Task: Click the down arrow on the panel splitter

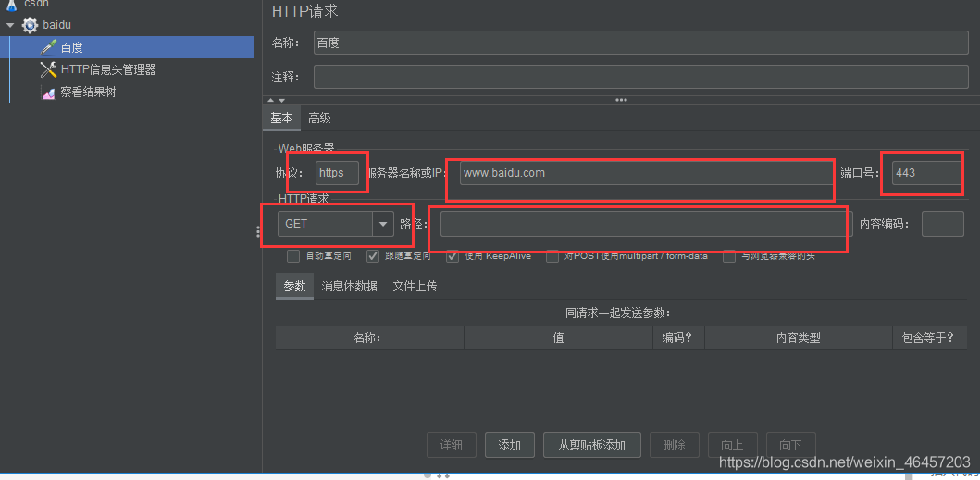Action: (281, 100)
